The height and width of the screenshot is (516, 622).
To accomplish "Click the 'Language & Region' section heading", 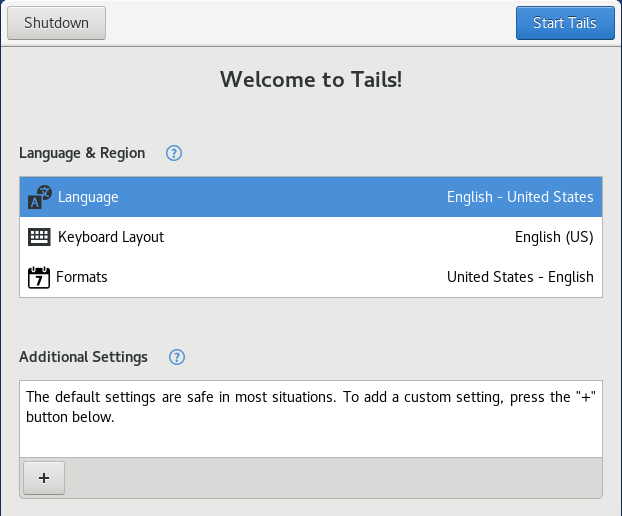I will click(82, 153).
